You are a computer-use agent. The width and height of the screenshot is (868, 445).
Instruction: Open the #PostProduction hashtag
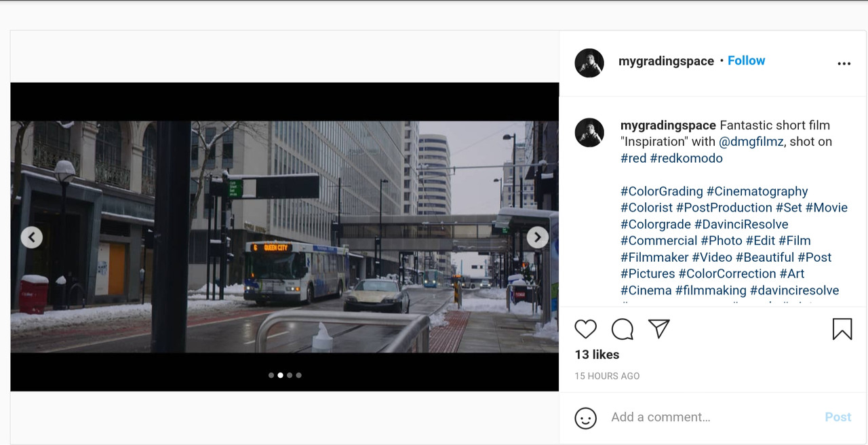724,208
